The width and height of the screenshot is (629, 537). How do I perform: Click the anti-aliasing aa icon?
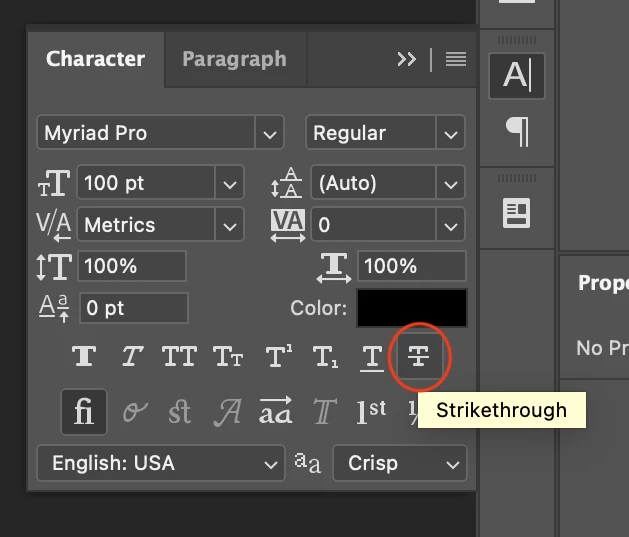click(x=308, y=463)
